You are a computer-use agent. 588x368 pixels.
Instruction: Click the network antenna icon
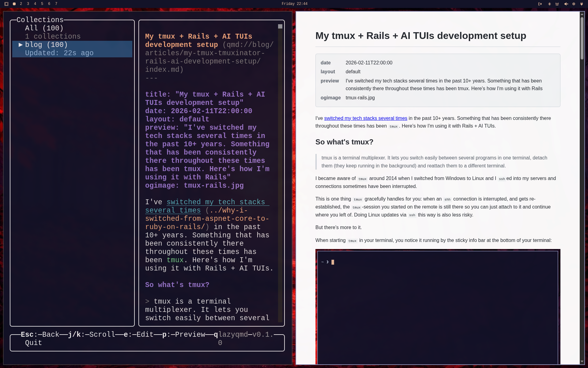pos(557,4)
